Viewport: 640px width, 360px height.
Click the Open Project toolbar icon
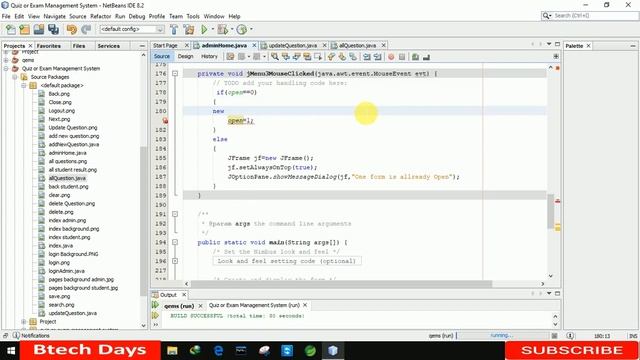pos(39,29)
